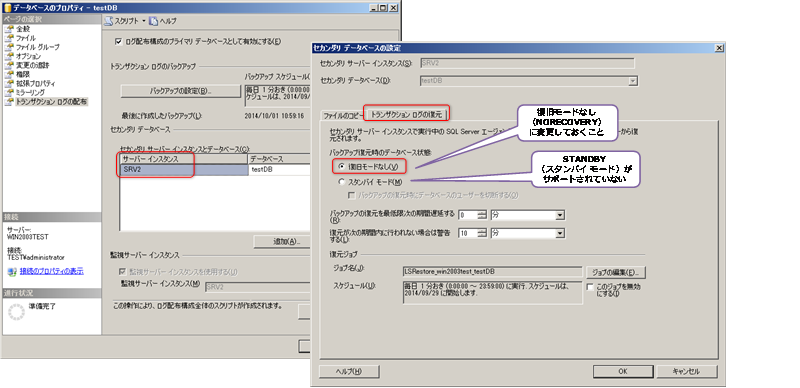
Task: Click the ヘルプ toolbar icon in properties window
Action: tap(153, 21)
